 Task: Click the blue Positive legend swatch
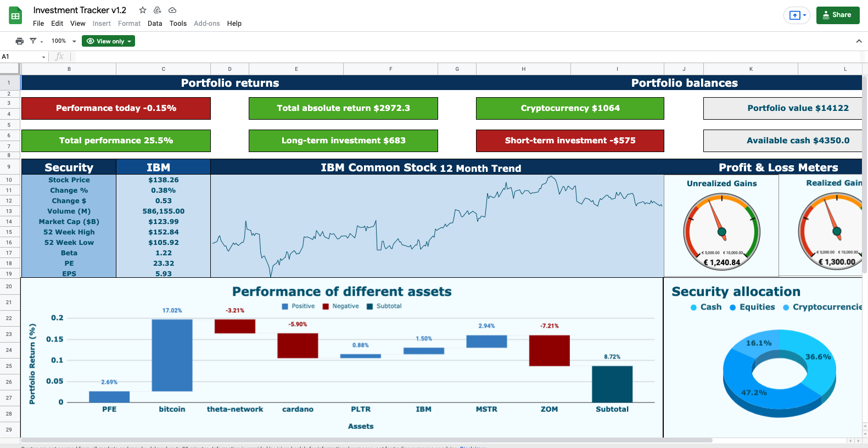(x=285, y=306)
